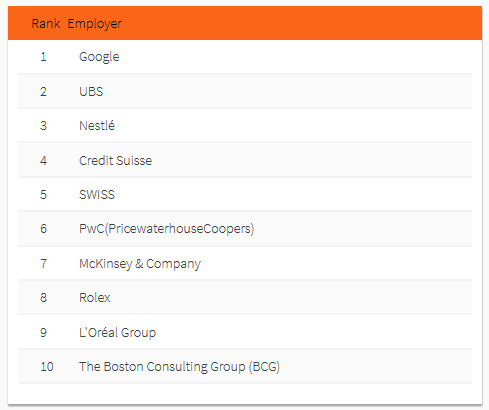This screenshot has height=410, width=489.
Task: Click rank number 8 cell
Action: (43, 297)
